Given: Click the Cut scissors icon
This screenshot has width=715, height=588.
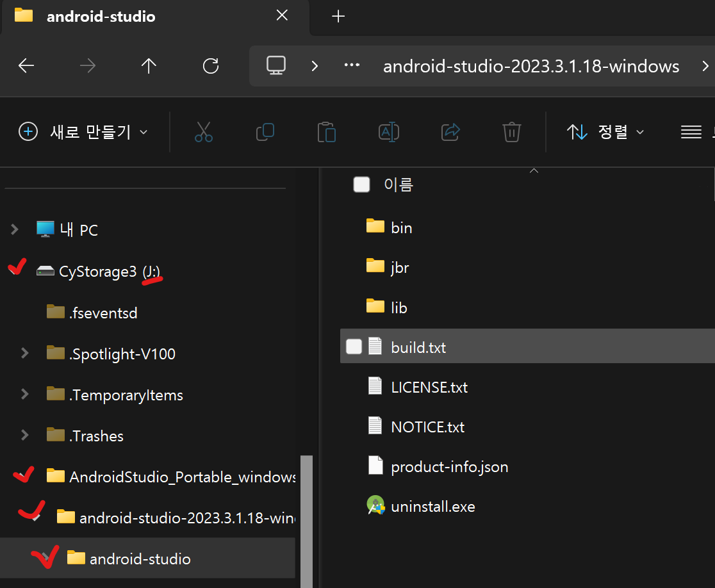Looking at the screenshot, I should click(203, 132).
